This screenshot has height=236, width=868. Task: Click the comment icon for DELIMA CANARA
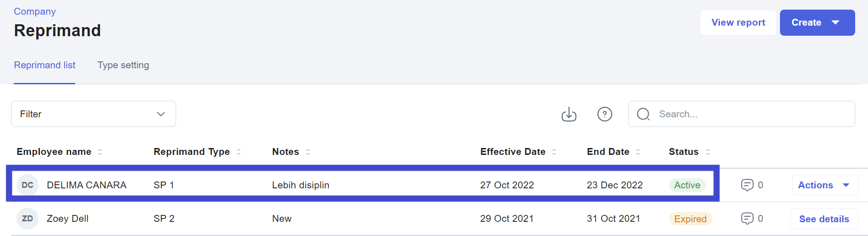point(747,185)
